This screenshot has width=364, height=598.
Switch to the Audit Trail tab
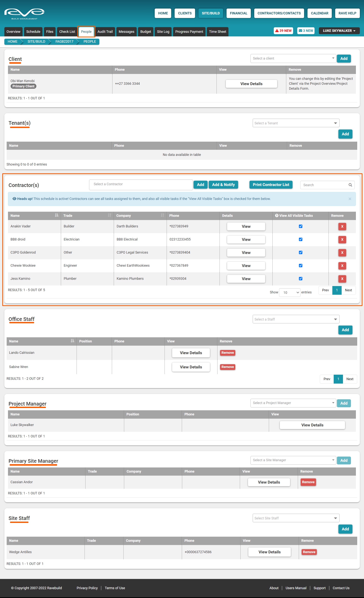pos(105,32)
